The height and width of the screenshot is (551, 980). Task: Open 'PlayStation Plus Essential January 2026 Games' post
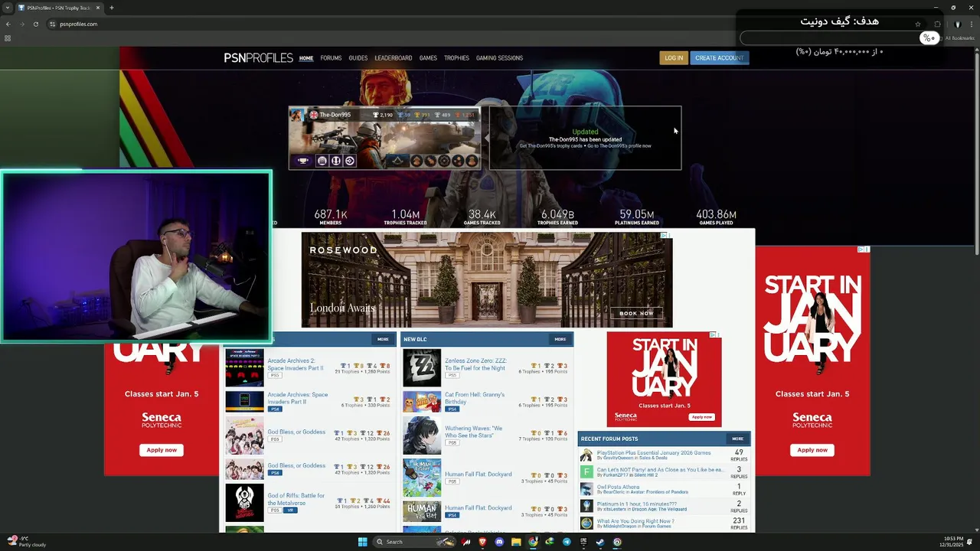(654, 452)
